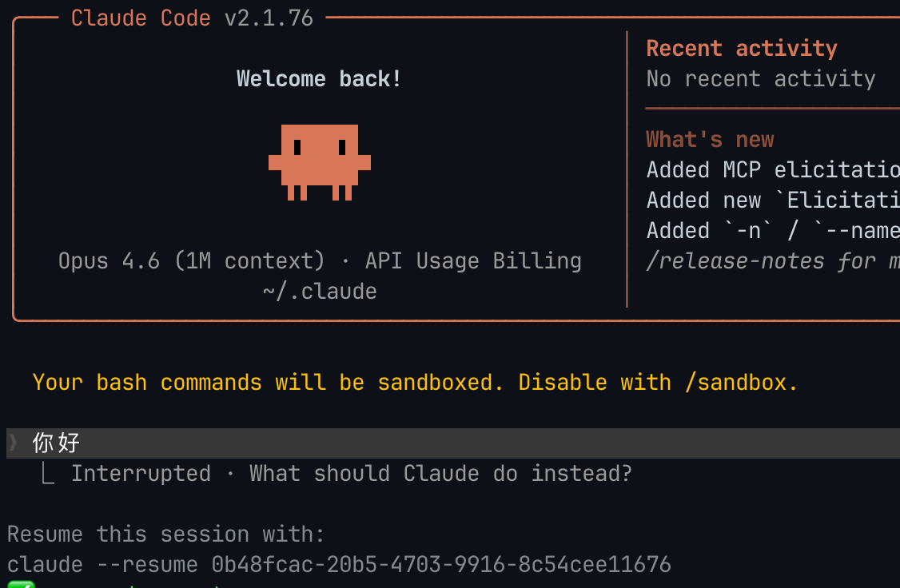Click Opus 4.6 (1M context) model label

pyautogui.click(x=192, y=261)
